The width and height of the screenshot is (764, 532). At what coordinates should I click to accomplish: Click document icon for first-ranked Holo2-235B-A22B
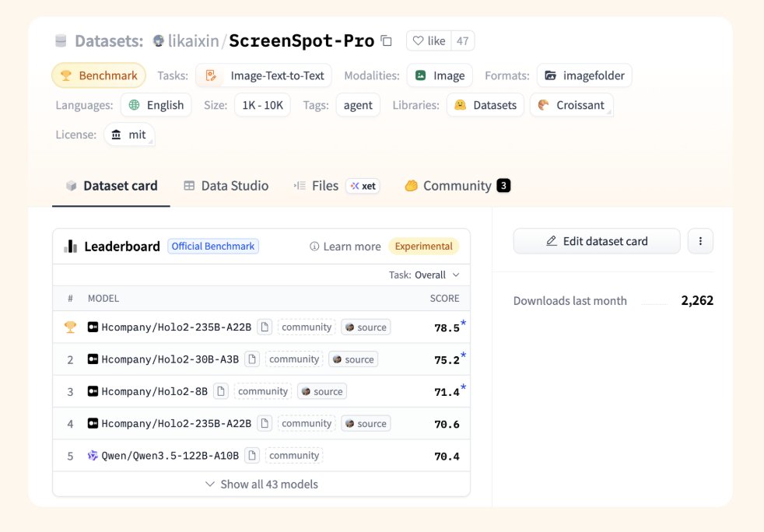click(265, 327)
